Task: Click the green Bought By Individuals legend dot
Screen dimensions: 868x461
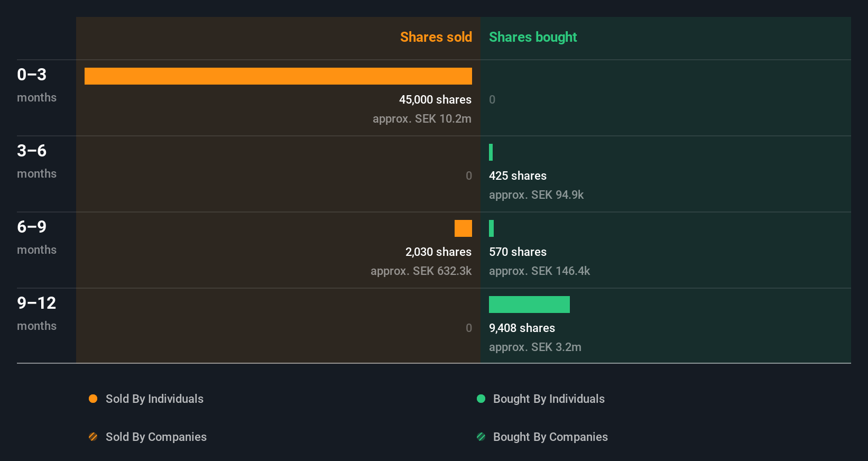Action: pyautogui.click(x=481, y=399)
